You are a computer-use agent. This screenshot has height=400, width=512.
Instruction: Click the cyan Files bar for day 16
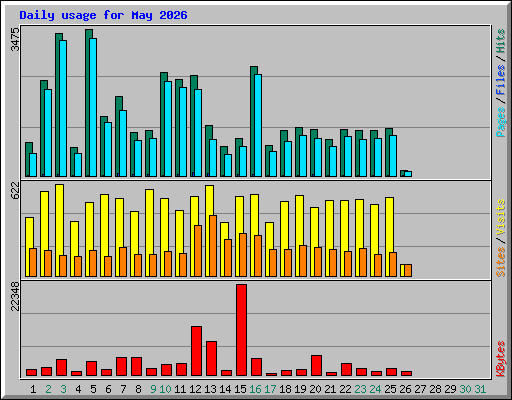click(258, 125)
